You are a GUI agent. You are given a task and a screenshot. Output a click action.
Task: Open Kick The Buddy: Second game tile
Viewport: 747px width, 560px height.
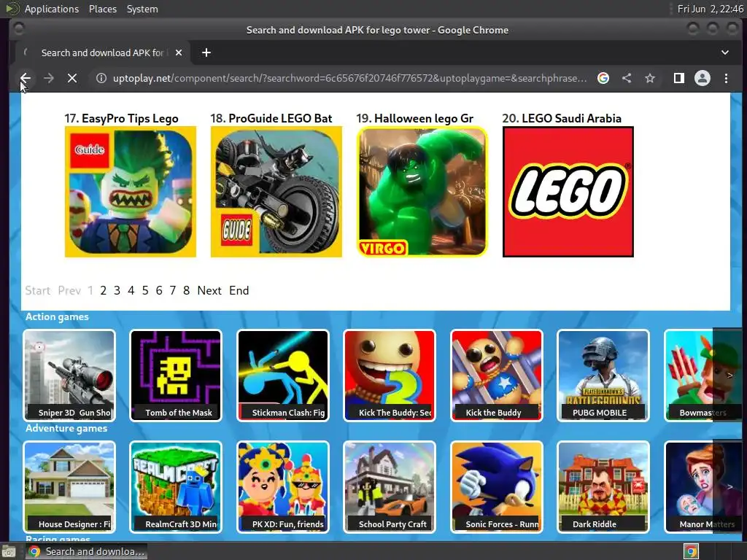tap(390, 376)
